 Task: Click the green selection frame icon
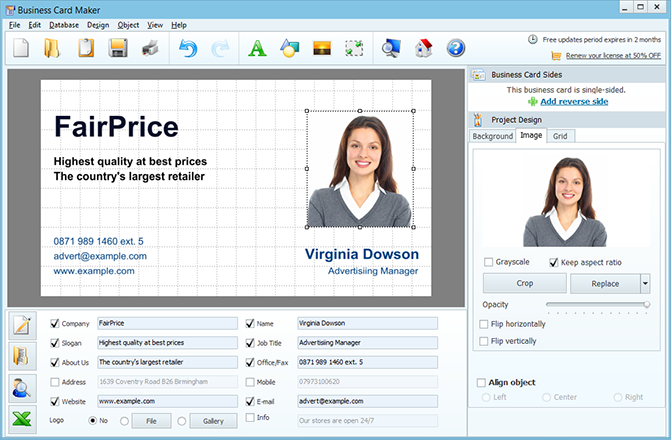click(x=354, y=48)
